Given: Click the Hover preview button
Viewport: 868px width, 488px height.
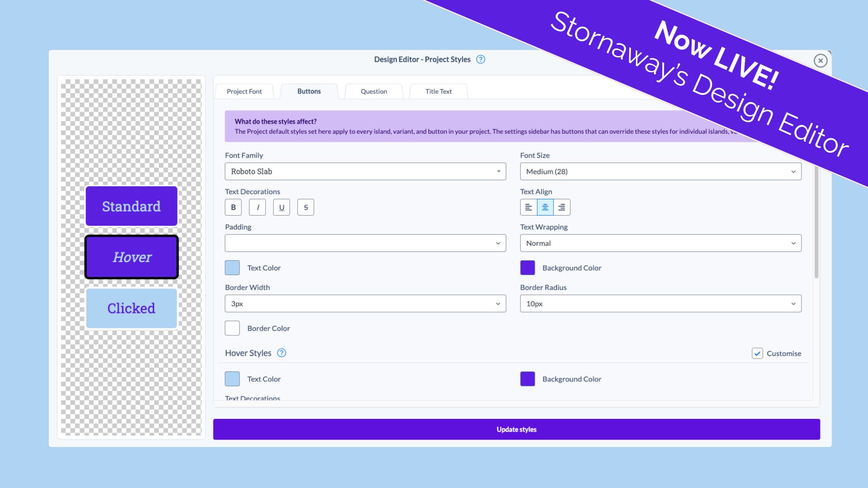Looking at the screenshot, I should [132, 257].
